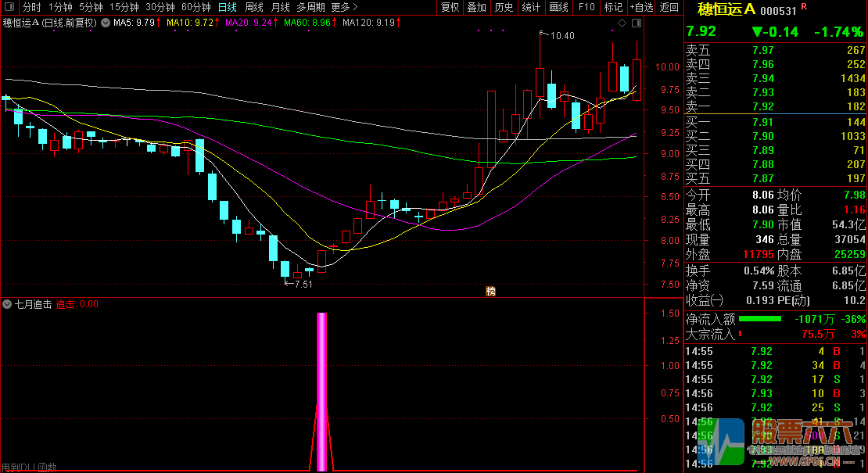The height and width of the screenshot is (473, 868).
Task: Open the 画线 drawing tools
Action: [x=558, y=7]
